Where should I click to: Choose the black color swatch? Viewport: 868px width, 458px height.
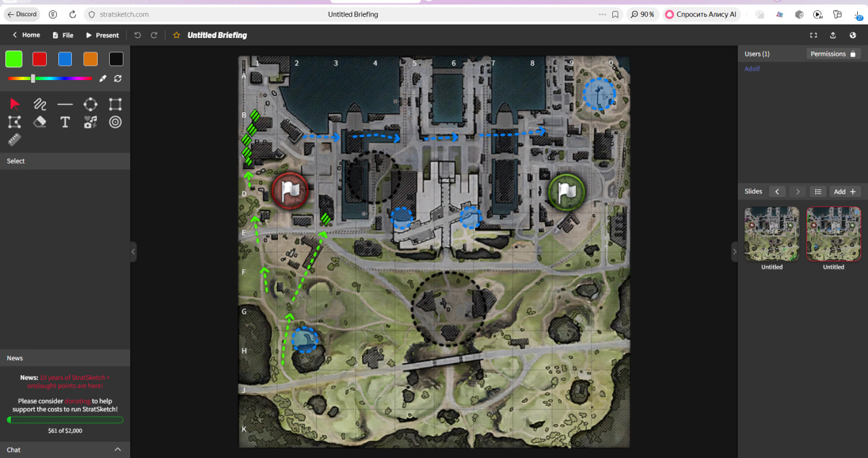click(116, 59)
